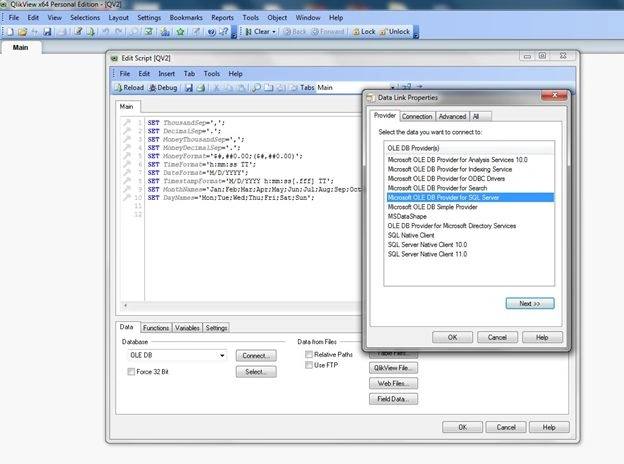Expand the Tabs Main dropdown
The width and height of the screenshot is (624, 464).
[392, 87]
